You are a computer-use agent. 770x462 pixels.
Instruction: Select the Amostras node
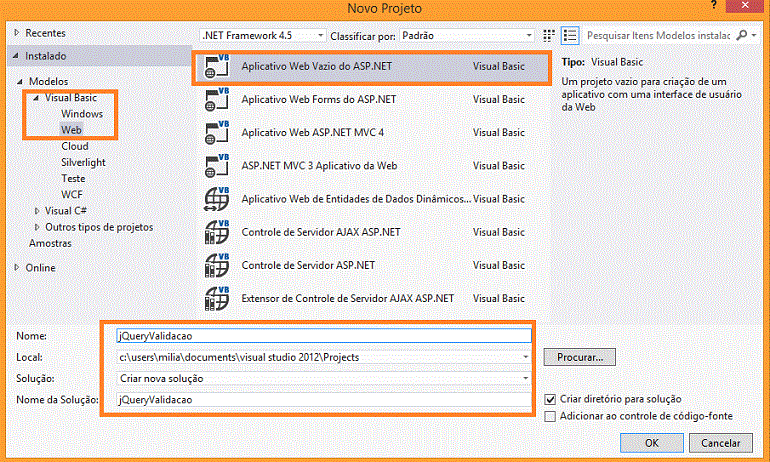(x=50, y=244)
